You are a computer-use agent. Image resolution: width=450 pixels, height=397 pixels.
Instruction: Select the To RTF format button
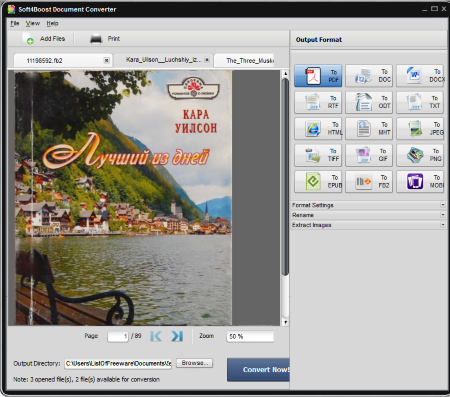(x=318, y=102)
